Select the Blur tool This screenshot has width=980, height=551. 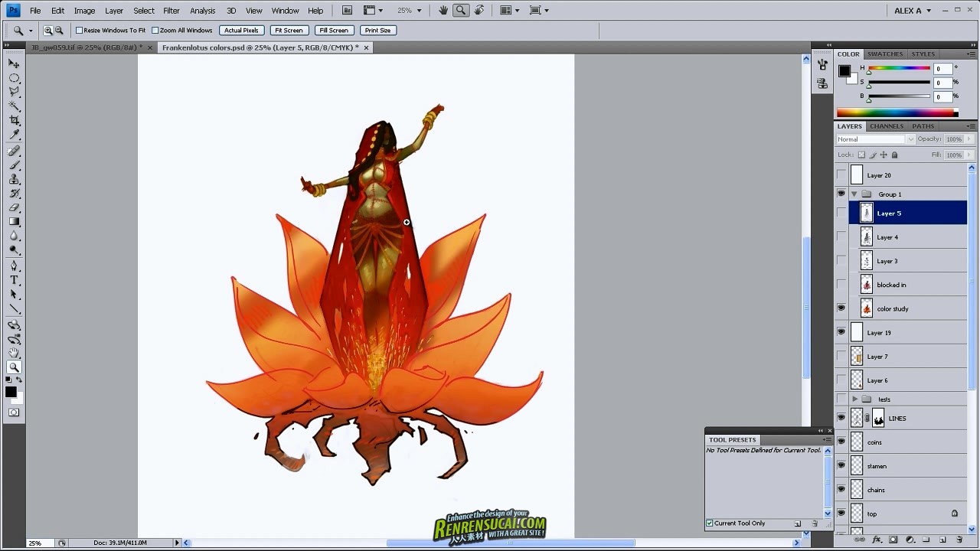[14, 236]
